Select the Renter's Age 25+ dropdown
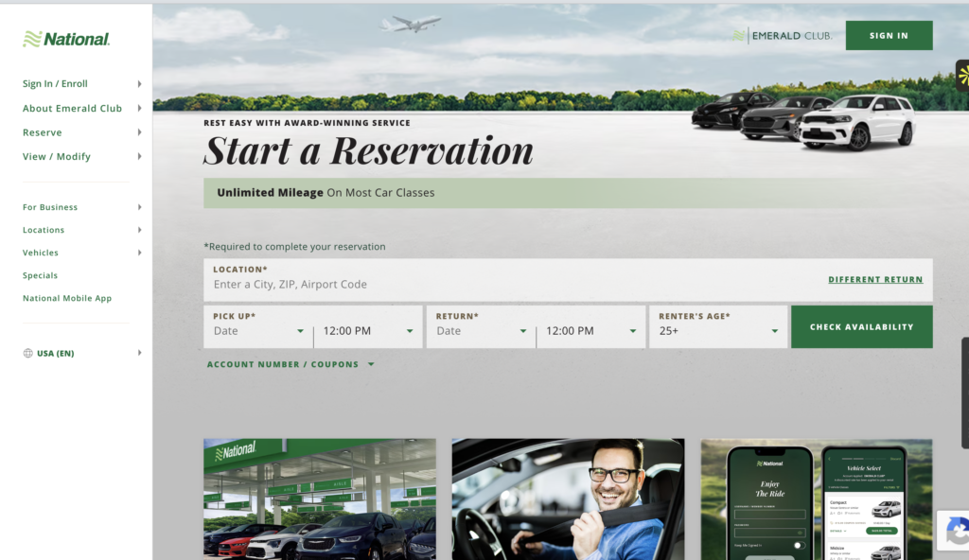Viewport: 969px width, 560px height. click(718, 327)
